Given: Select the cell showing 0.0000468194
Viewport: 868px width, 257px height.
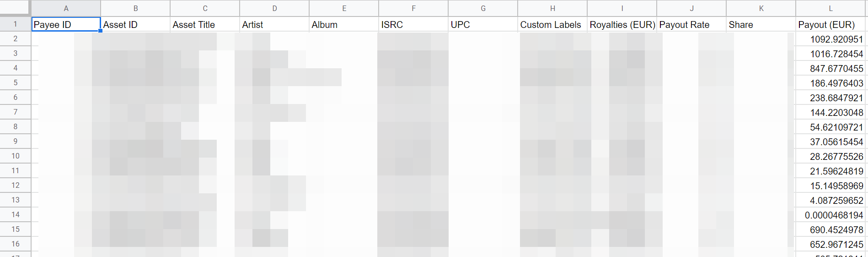Looking at the screenshot, I should pyautogui.click(x=830, y=215).
